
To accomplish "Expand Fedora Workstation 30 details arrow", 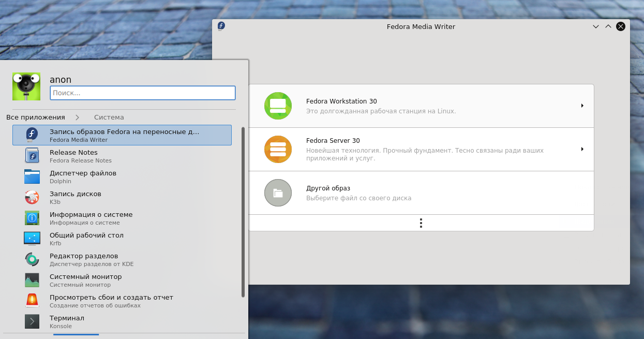I will pos(582,106).
